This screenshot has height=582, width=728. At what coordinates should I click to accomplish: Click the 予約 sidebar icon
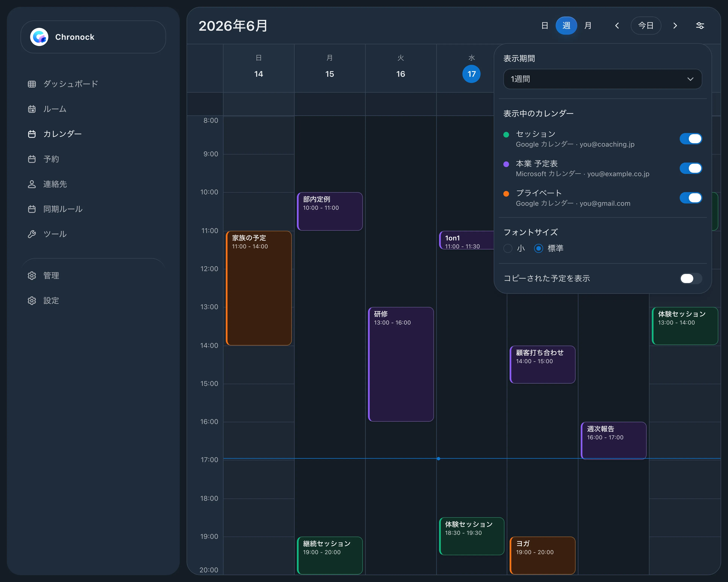tap(32, 159)
